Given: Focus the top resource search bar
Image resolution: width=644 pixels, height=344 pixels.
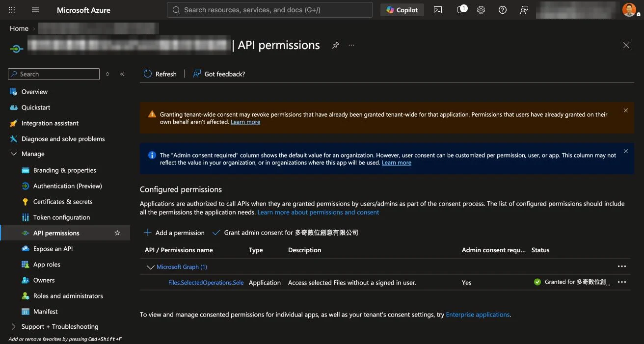Looking at the screenshot, I should (270, 10).
